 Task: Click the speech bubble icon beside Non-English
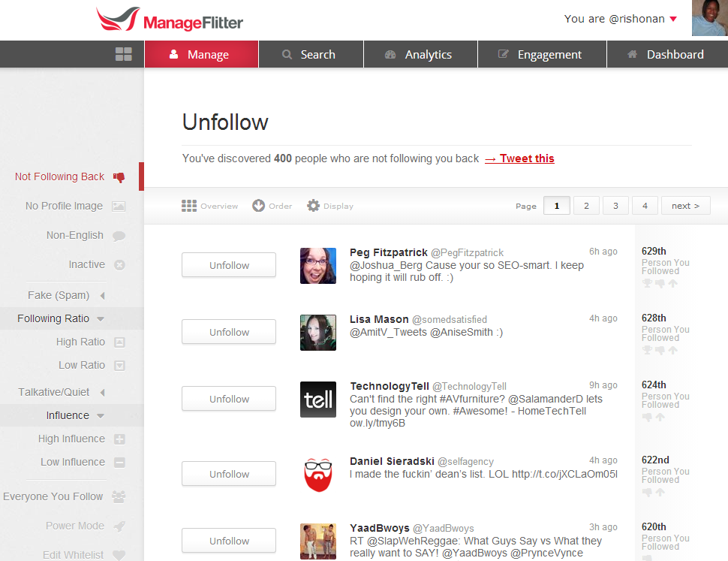pos(119,236)
